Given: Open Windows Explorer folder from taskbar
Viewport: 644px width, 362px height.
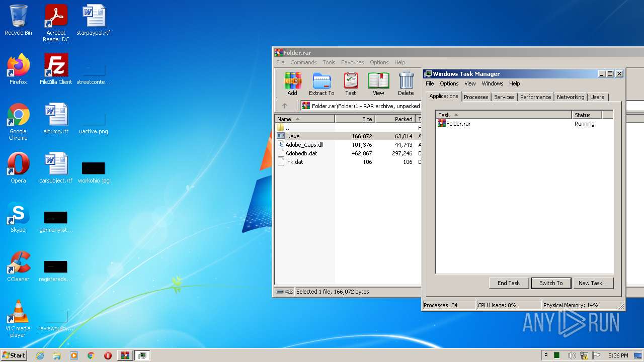Looking at the screenshot, I should point(57,355).
